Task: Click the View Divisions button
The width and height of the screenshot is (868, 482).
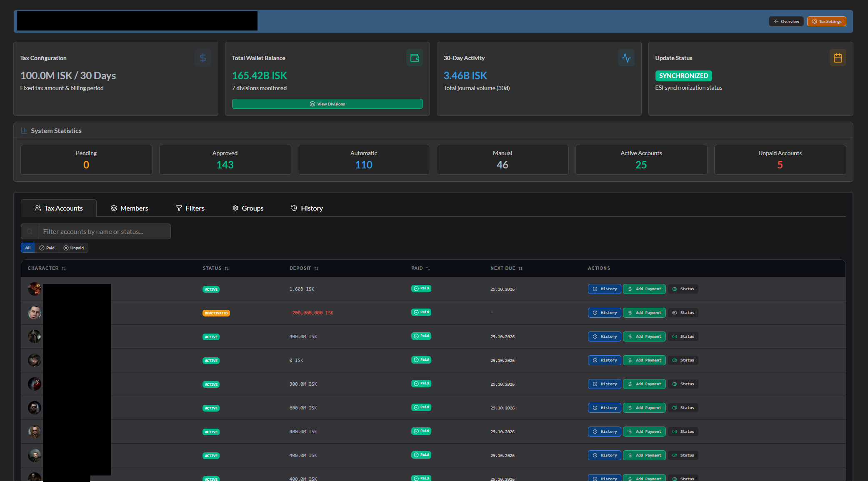Action: point(328,104)
